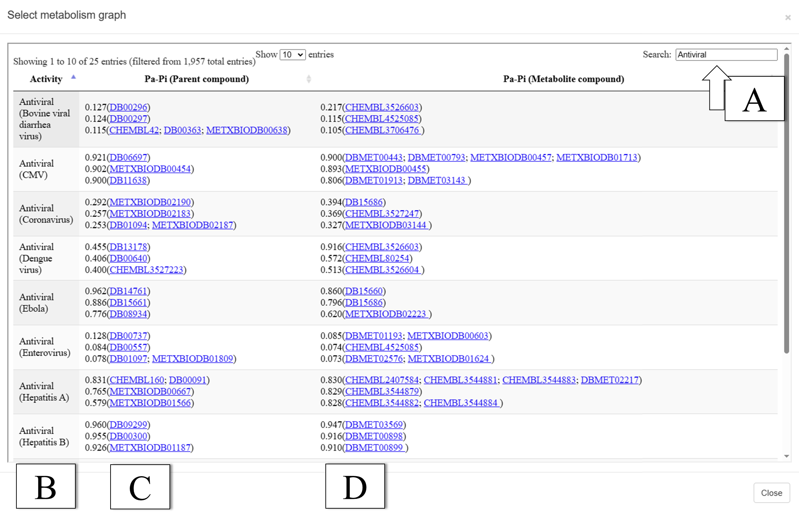The image size is (799, 532).
Task: Open the DB15660 link
Action: [x=364, y=291]
